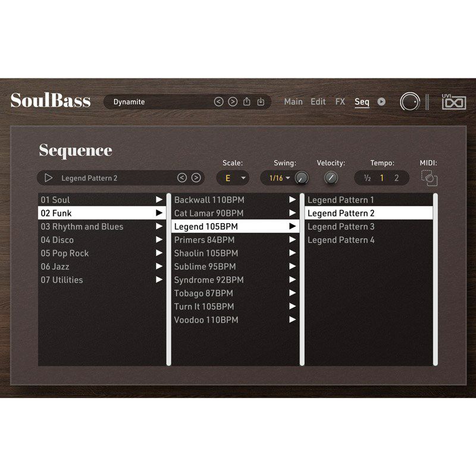
Task: Choose Legend Pattern 3
Action: (x=368, y=226)
